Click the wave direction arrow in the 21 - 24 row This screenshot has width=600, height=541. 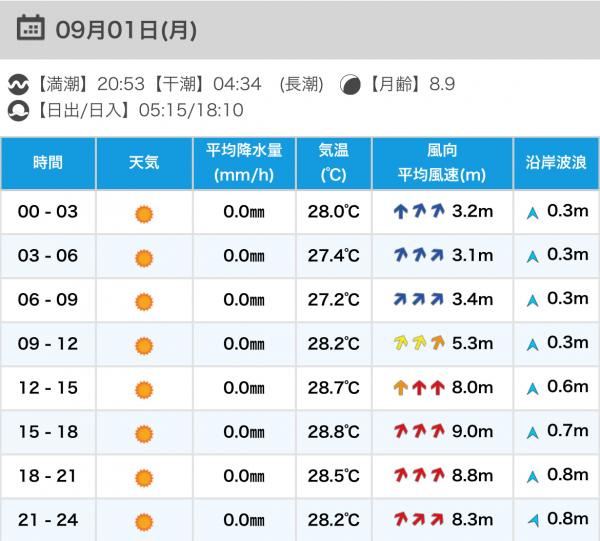533,520
